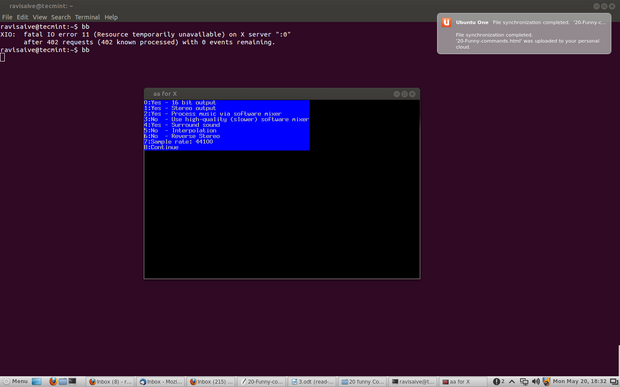Select '1:Yes - Stereo output' option
The image size is (620, 387).
pyautogui.click(x=180, y=108)
